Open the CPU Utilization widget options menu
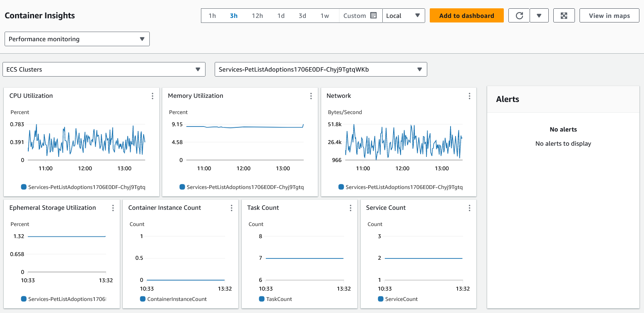 pos(152,96)
